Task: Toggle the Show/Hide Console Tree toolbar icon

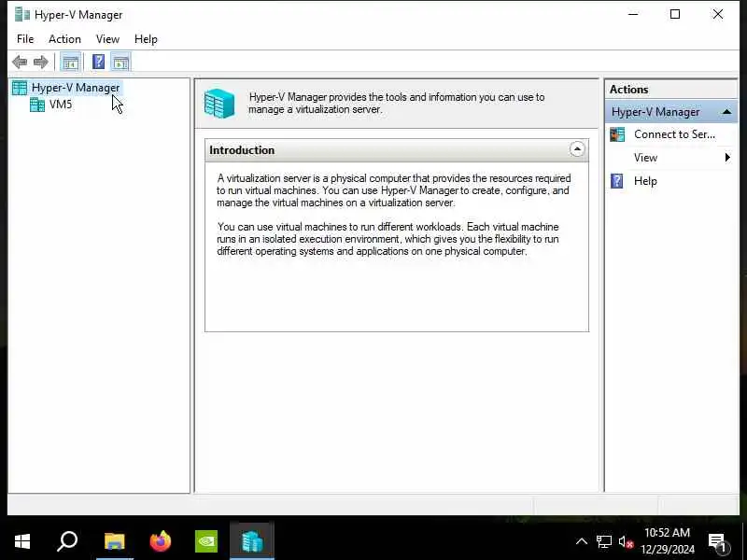Action: click(x=71, y=62)
